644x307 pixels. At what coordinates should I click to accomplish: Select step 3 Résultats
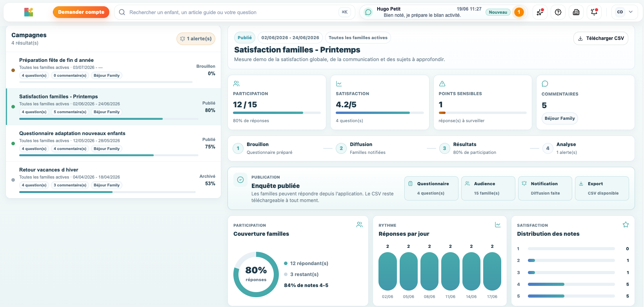click(468, 148)
